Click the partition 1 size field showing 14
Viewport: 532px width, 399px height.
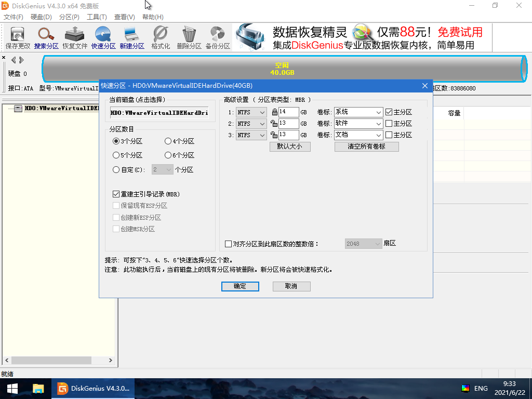[289, 112]
